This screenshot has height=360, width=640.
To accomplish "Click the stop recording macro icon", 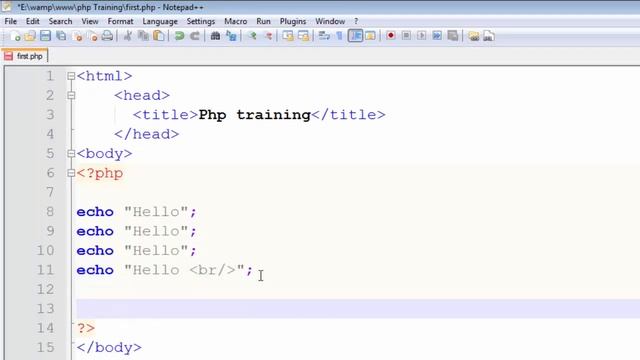I will (x=406, y=36).
